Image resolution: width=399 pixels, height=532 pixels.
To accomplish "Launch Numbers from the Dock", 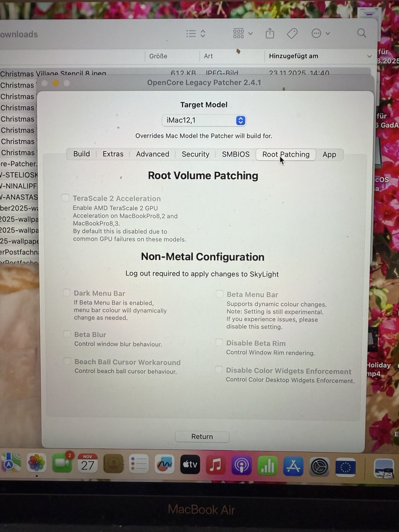I will 267,465.
